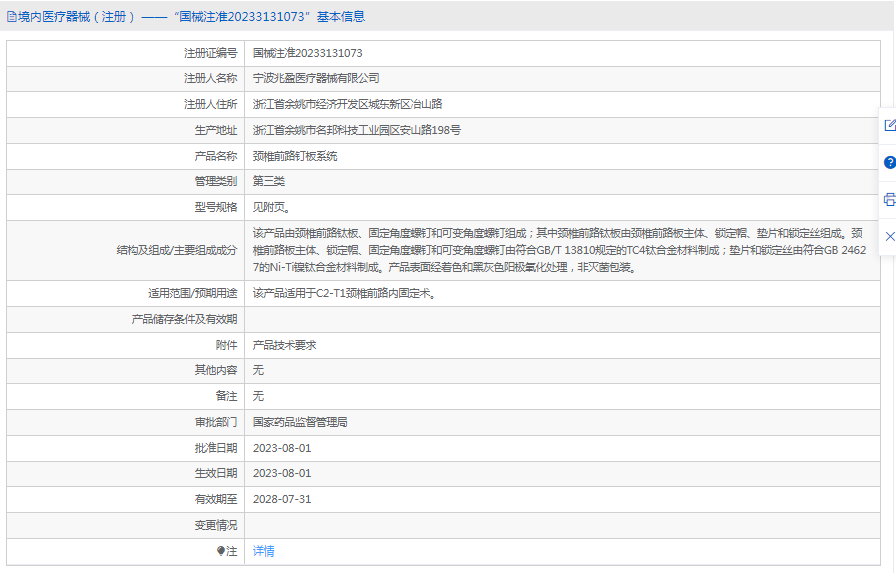Image resolution: width=896 pixels, height=573 pixels.
Task: Click the edit/feedback icon in the side panel
Action: click(889, 125)
